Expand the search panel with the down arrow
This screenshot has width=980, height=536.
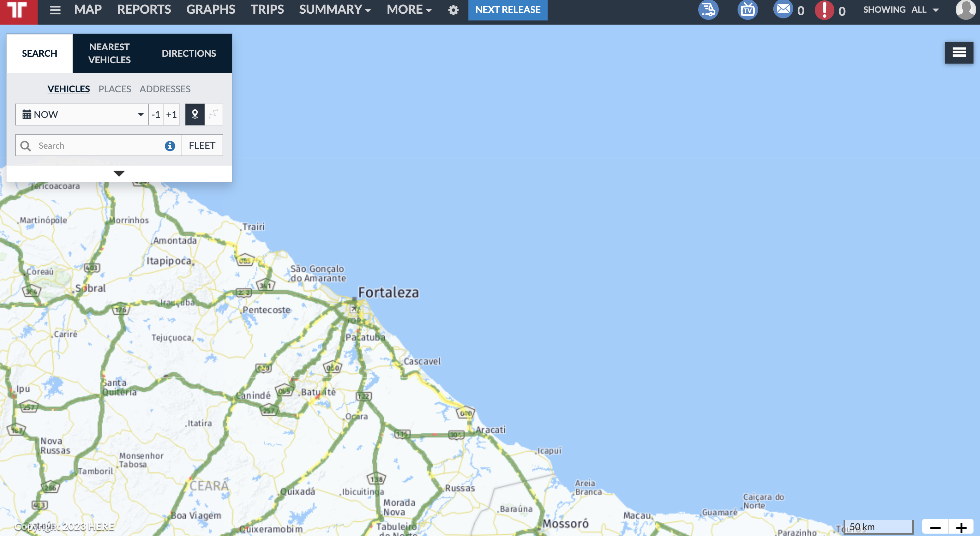tap(119, 173)
